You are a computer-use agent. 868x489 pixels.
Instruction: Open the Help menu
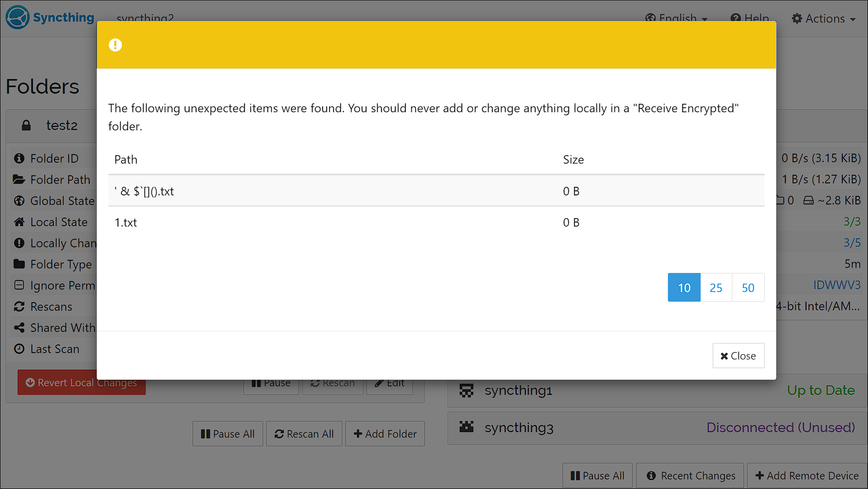click(750, 18)
